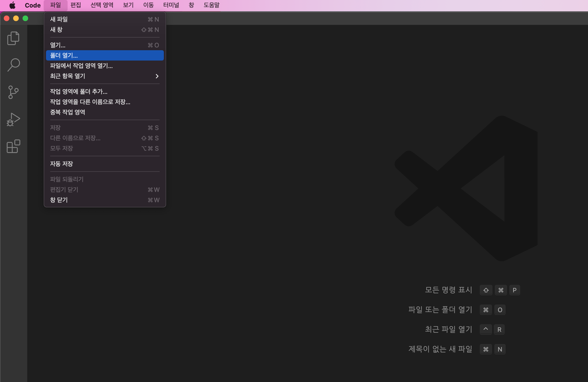Expand 최근 항목 열기 submenu arrow
Image resolution: width=588 pixels, height=382 pixels.
click(x=157, y=76)
